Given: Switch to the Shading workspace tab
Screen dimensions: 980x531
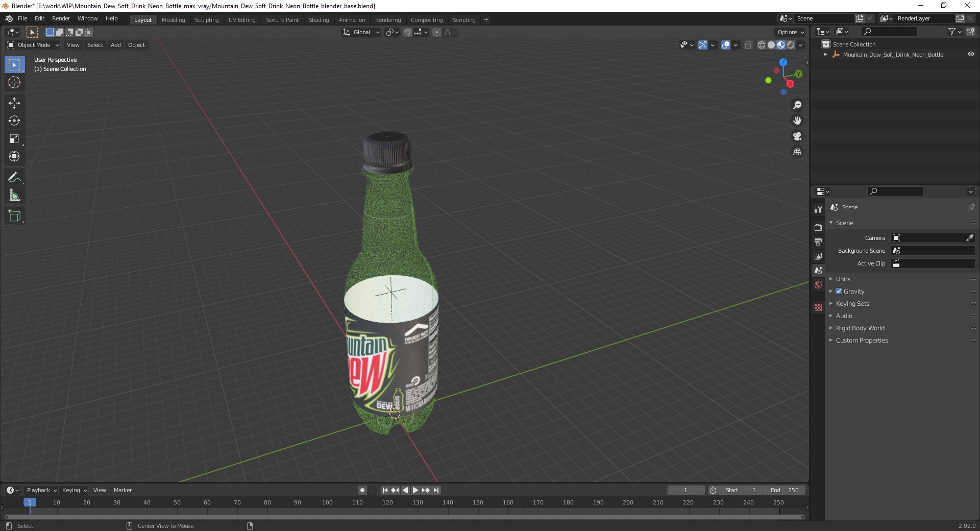Looking at the screenshot, I should tap(318, 20).
